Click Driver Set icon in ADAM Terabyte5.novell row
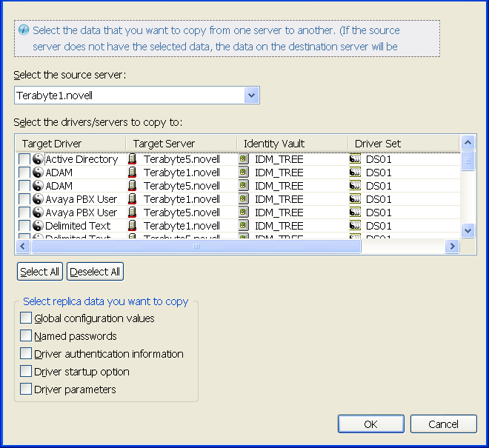Screen dimensions: 489x448 click(355, 186)
